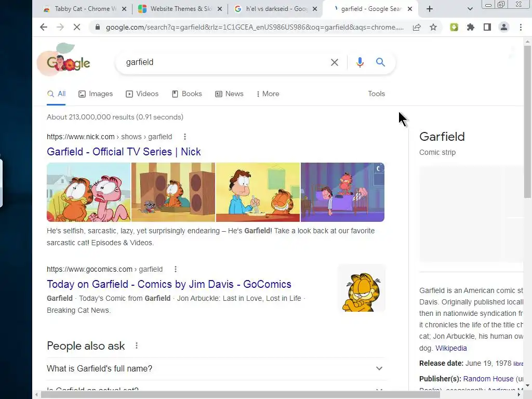532x399 pixels.
Task: Click the lock icon in address bar
Action: pyautogui.click(x=98, y=27)
